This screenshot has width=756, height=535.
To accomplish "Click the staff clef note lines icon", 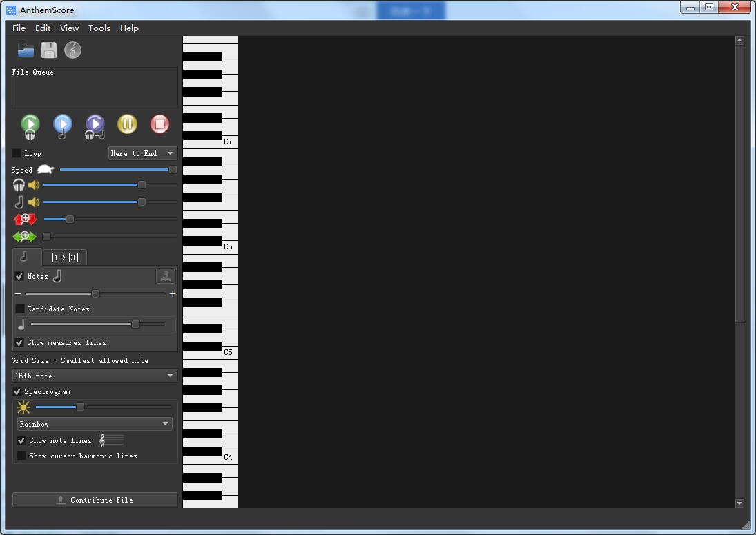I will (x=111, y=440).
